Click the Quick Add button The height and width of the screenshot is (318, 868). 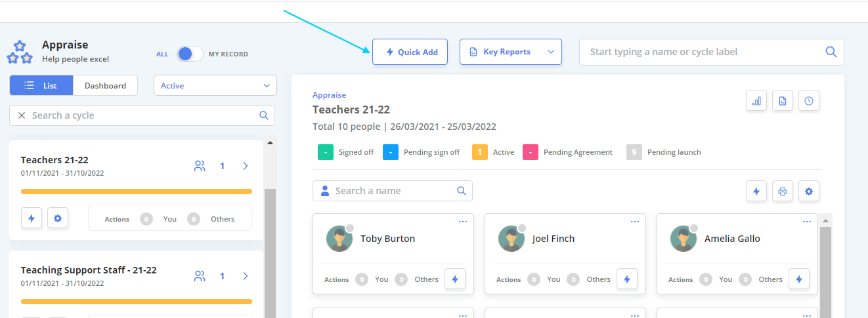pos(410,52)
